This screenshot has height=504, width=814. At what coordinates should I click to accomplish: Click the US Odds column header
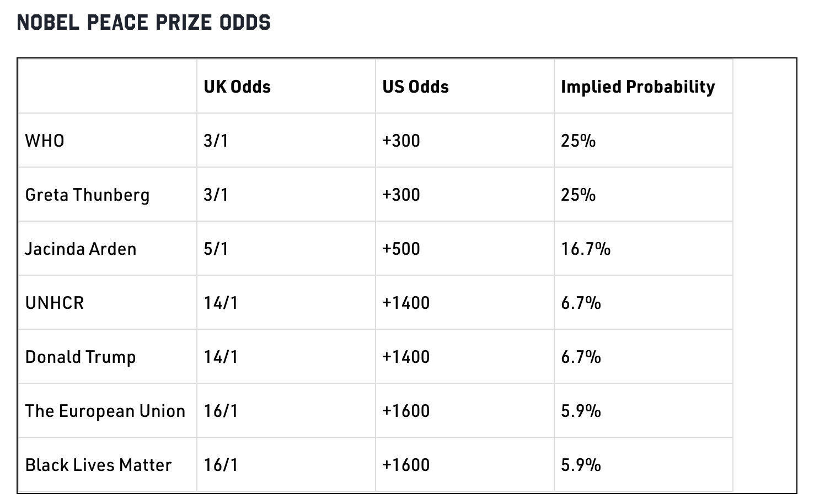[415, 87]
